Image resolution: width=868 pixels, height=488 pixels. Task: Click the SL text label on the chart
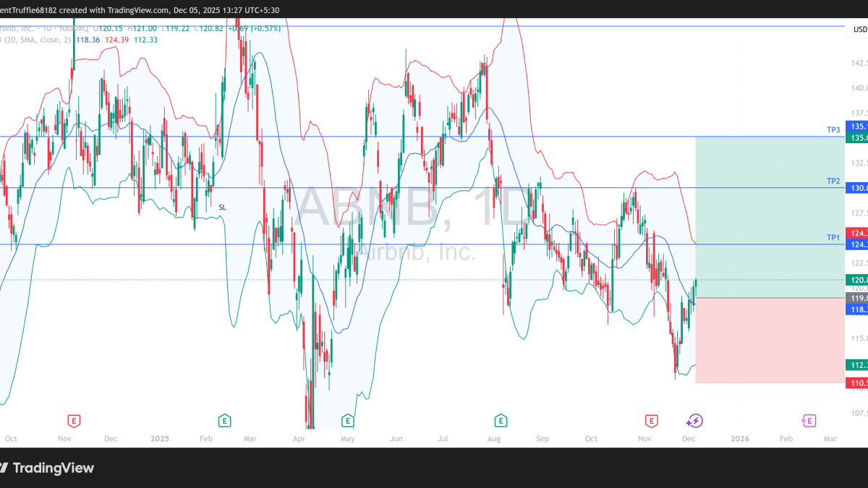click(223, 207)
